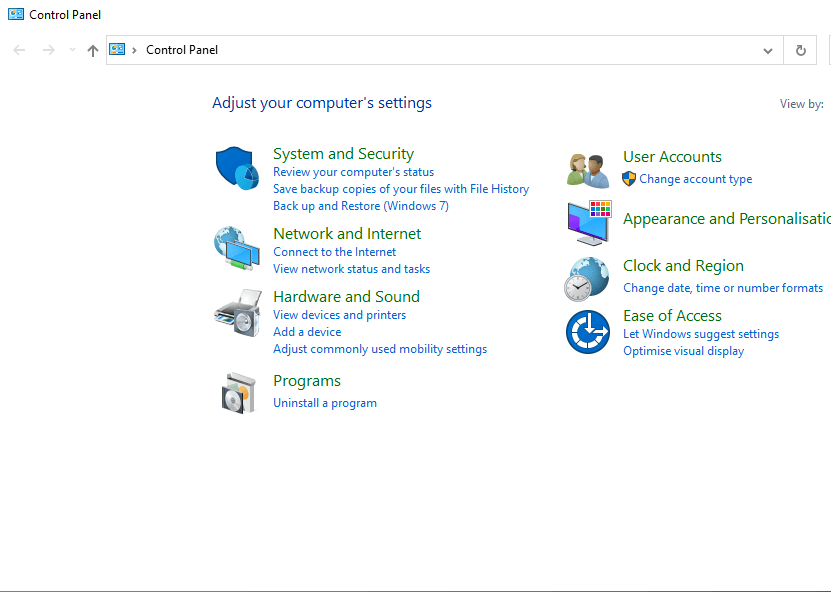This screenshot has width=831, height=592.
Task: Click the Appearance and Personalisation display icon
Action: tap(587, 225)
